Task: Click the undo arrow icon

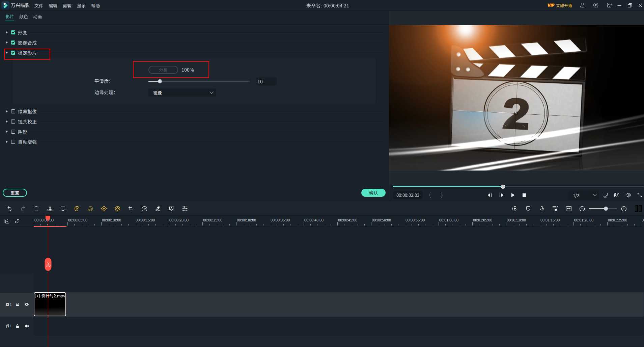Action: coord(9,209)
